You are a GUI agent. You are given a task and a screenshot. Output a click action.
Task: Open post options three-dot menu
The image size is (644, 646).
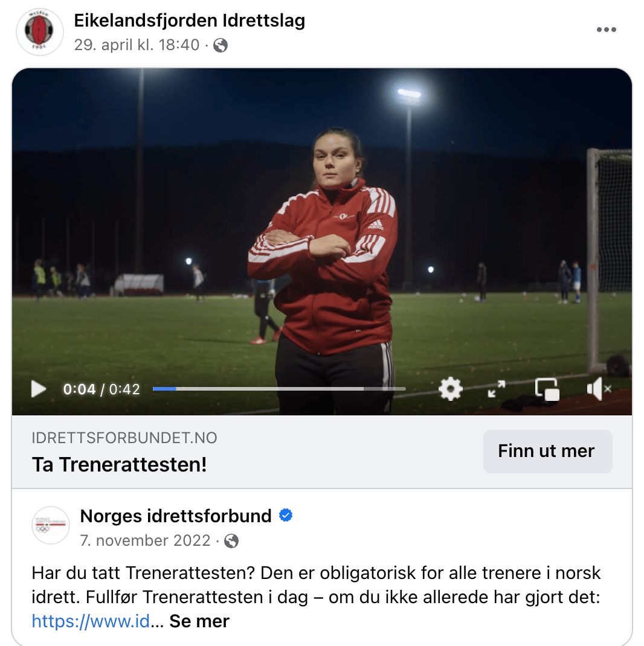pos(606,30)
